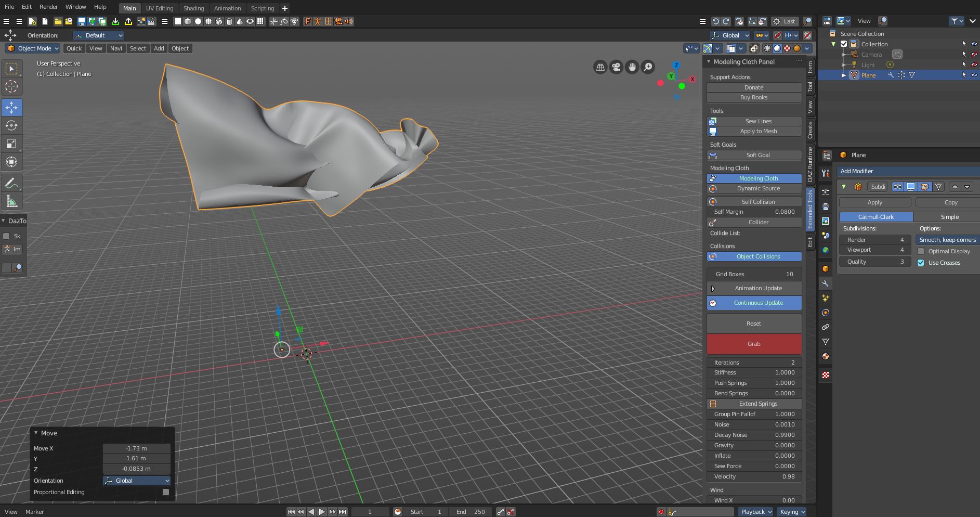Enable Proportional Editing checkbox

tap(166, 492)
